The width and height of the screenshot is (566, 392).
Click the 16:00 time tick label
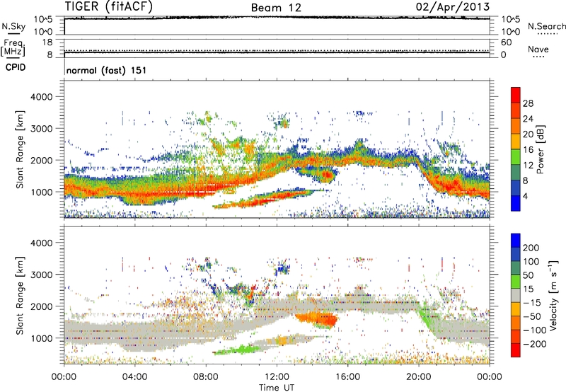[x=347, y=377]
